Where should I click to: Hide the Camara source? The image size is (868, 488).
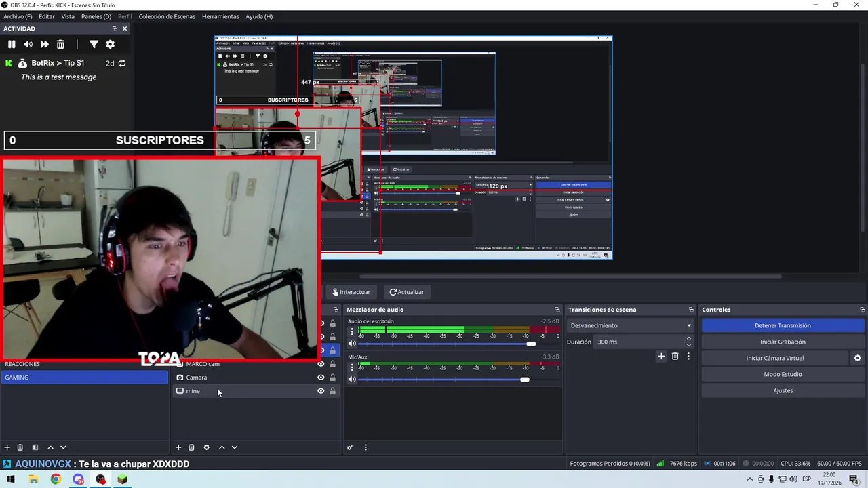point(321,378)
